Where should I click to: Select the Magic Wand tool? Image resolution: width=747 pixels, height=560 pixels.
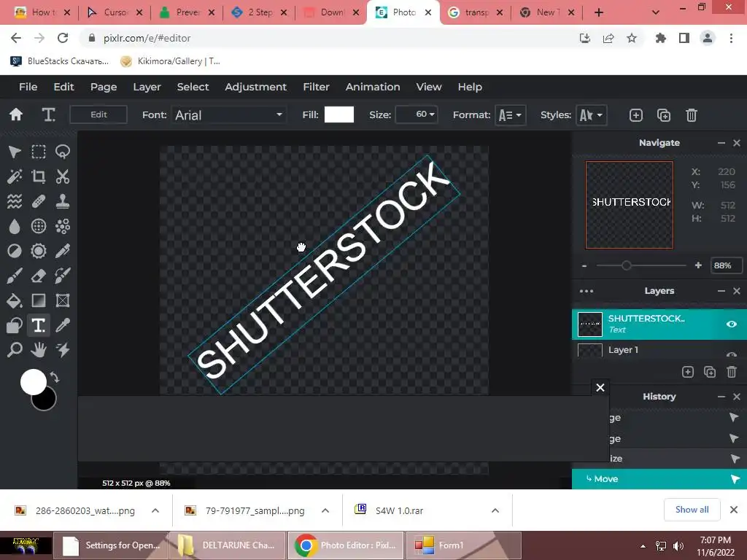tap(15, 176)
